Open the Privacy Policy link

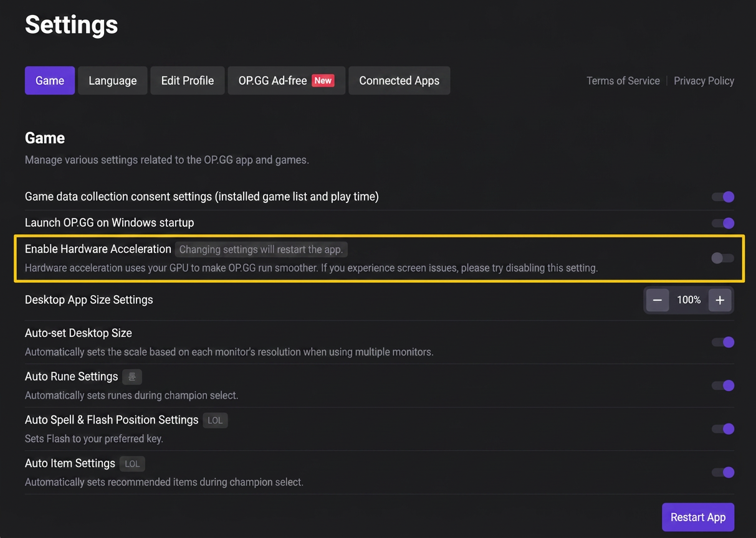[x=704, y=81]
